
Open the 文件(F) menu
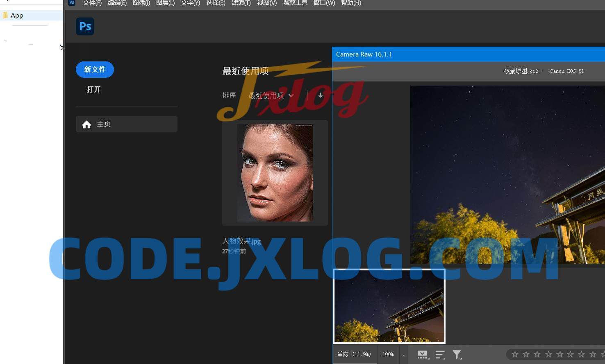click(x=92, y=3)
